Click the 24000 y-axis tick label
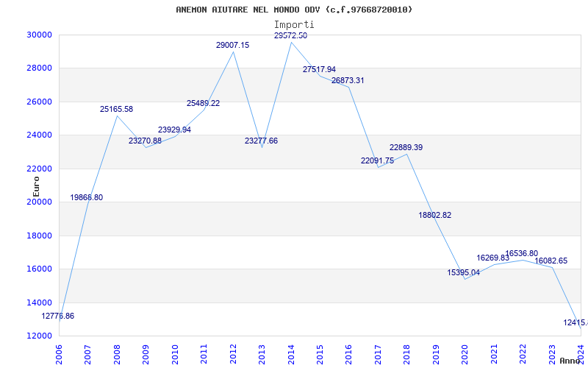The image size is (588, 368). tap(39, 135)
